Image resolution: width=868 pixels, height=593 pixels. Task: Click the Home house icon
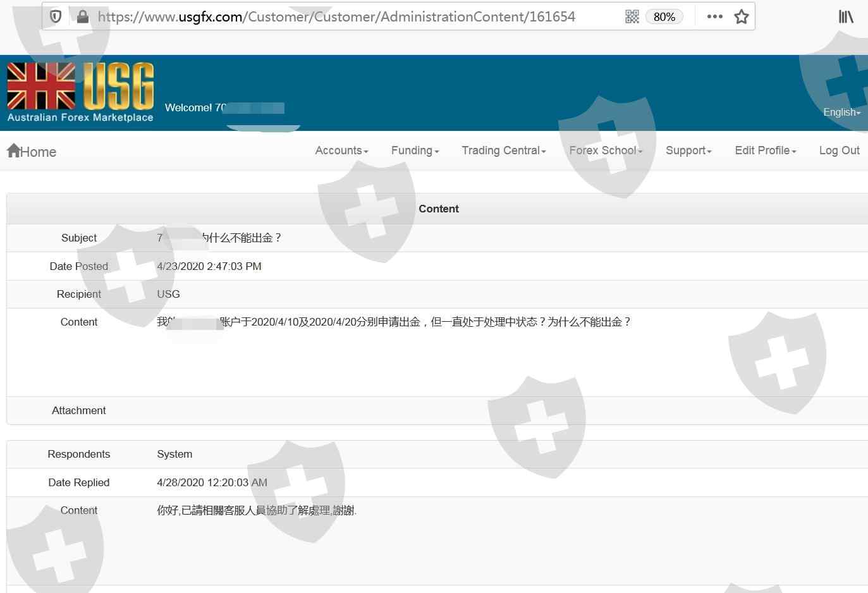[x=14, y=150]
